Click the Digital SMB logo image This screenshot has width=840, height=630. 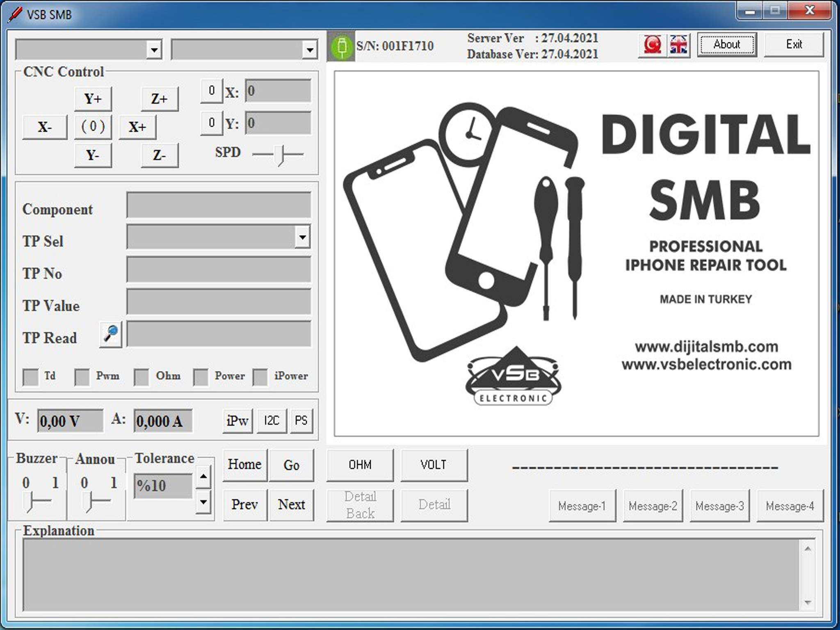point(576,253)
